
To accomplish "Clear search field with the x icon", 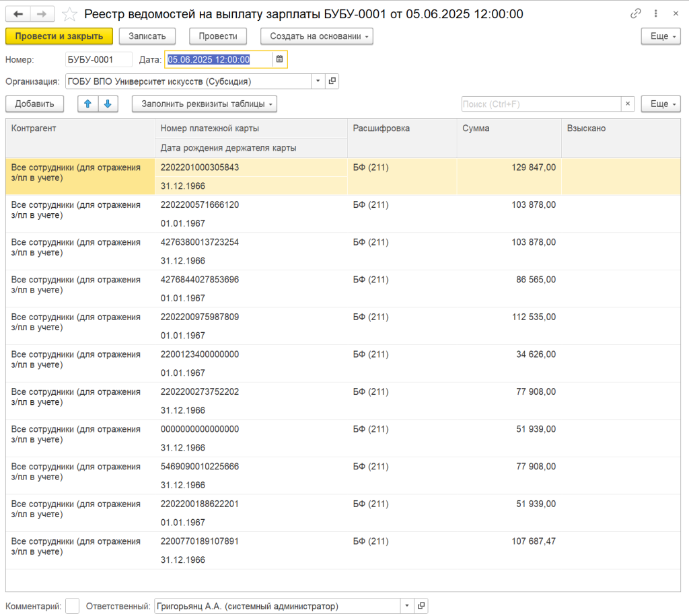I will tap(628, 104).
